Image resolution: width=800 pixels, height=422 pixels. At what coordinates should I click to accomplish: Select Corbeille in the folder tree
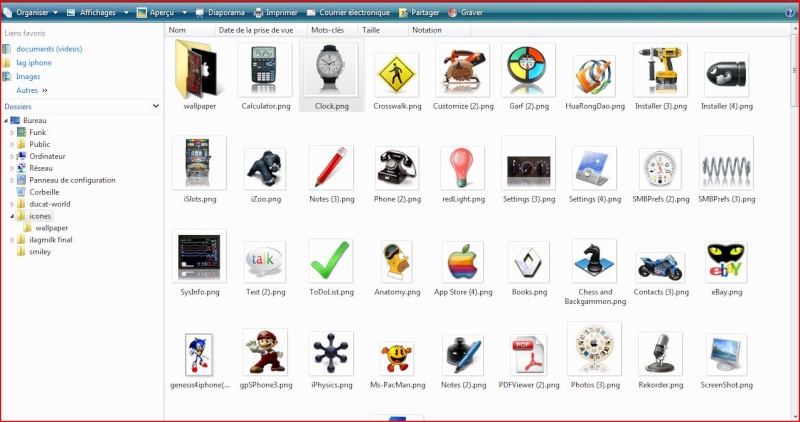click(x=44, y=192)
